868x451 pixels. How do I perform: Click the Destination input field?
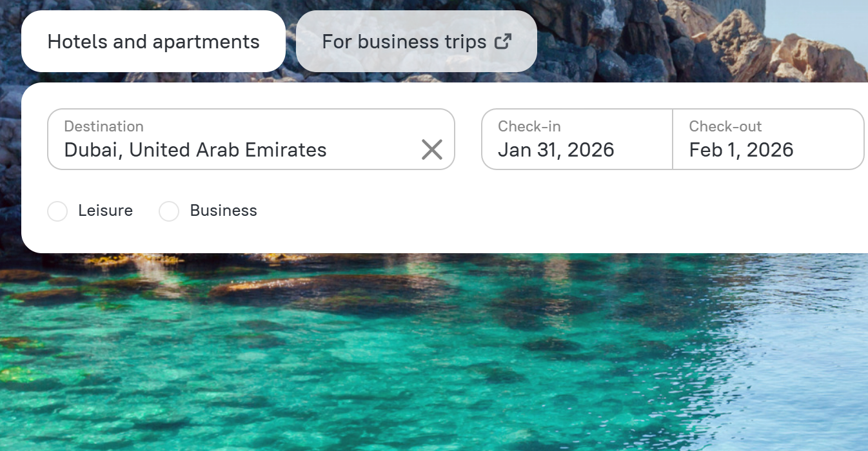(232, 139)
